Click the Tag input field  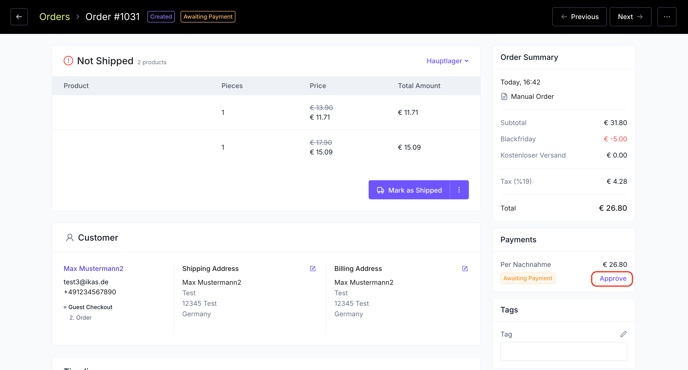(x=563, y=351)
